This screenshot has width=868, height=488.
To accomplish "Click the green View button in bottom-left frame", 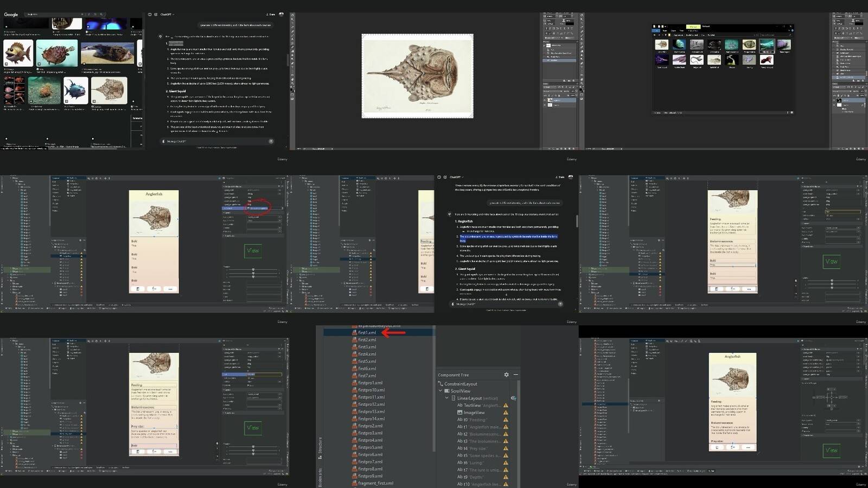I will 253,428.
